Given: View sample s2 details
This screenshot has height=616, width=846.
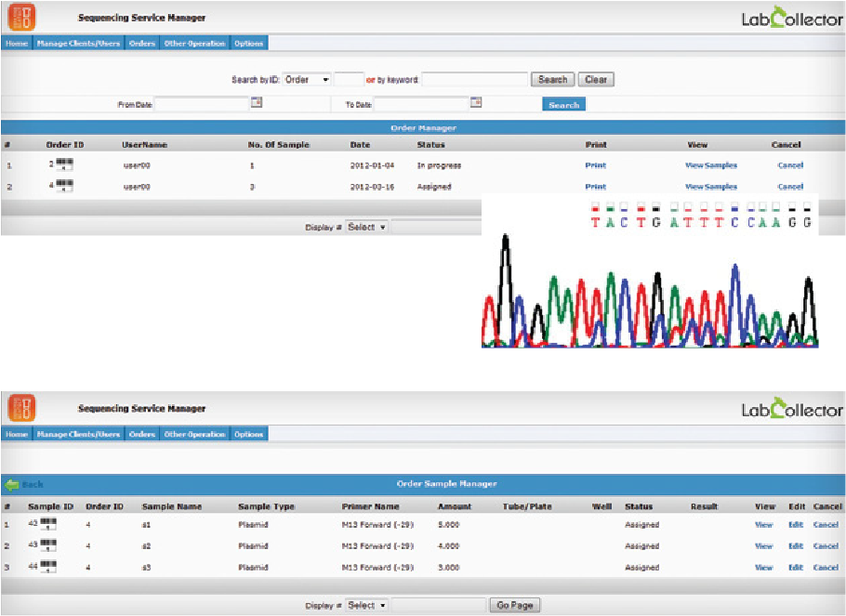Looking at the screenshot, I should click(764, 546).
